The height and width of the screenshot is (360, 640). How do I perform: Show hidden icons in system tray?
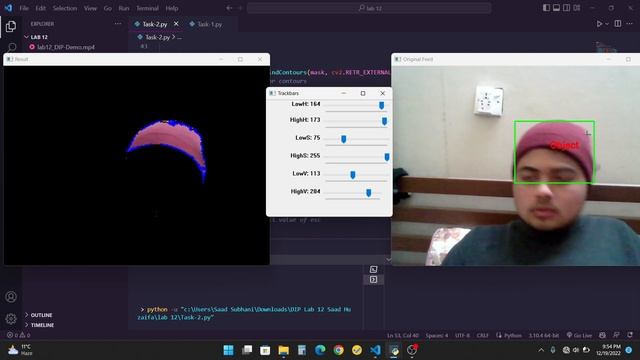541,350
